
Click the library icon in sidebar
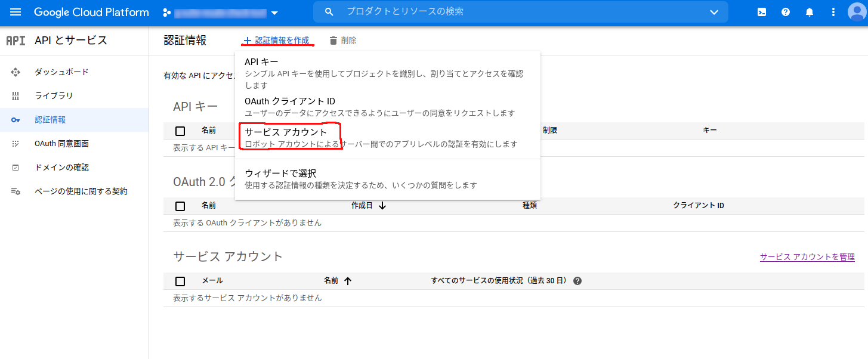(x=16, y=96)
